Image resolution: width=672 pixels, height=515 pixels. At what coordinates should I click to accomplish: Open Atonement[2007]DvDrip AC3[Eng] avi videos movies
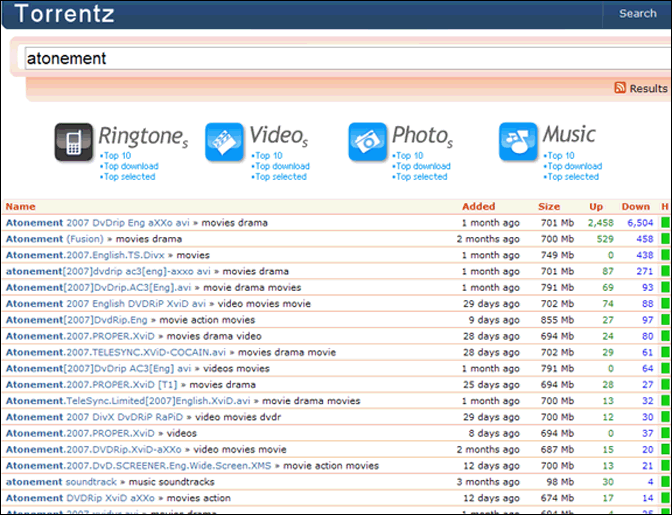pyautogui.click(x=98, y=368)
